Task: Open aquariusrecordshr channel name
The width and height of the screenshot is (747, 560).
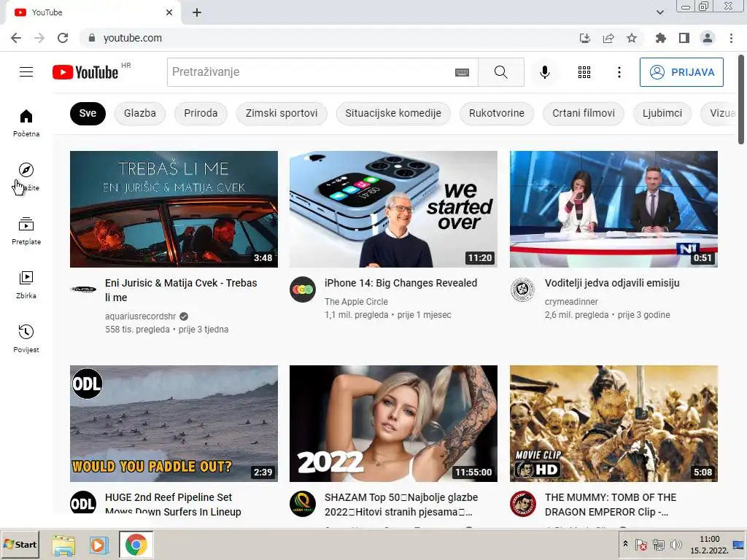Action: coord(140,316)
